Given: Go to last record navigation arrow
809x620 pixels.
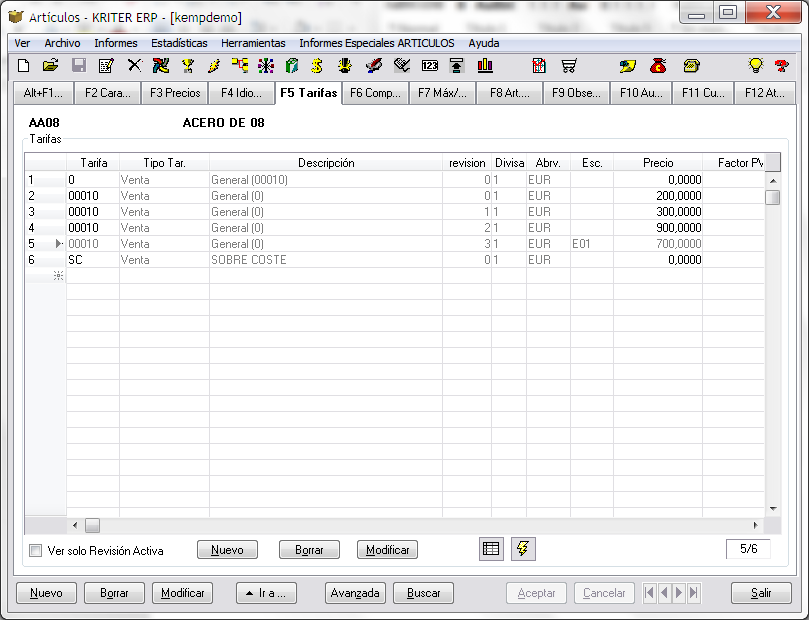Looking at the screenshot, I should pos(694,593).
